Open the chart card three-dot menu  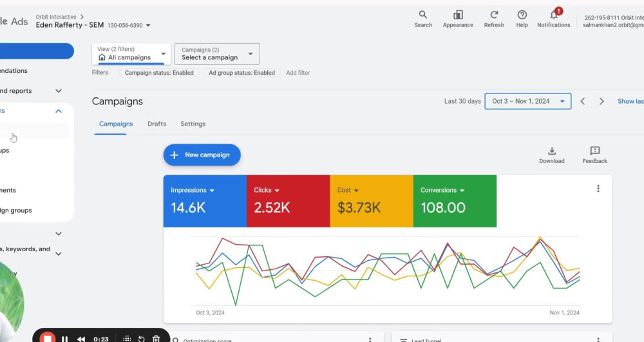pos(598,189)
